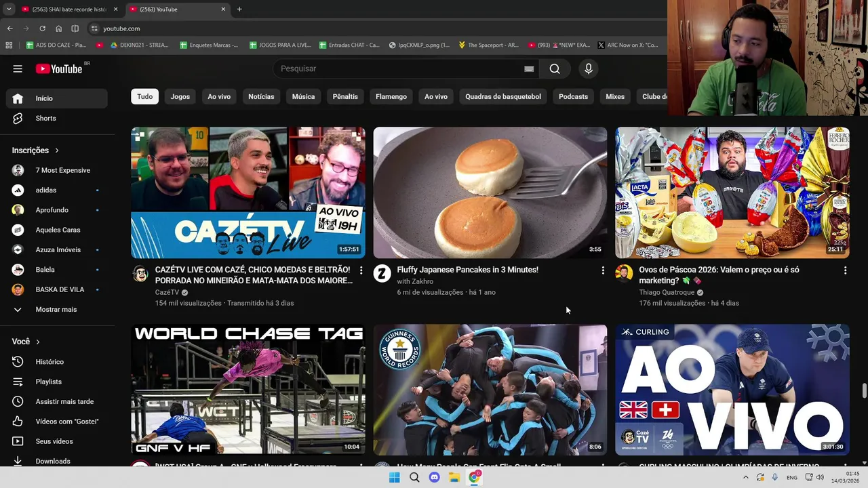Select the Jogos filter chip
Image resolution: width=868 pixels, height=488 pixels.
tap(180, 97)
